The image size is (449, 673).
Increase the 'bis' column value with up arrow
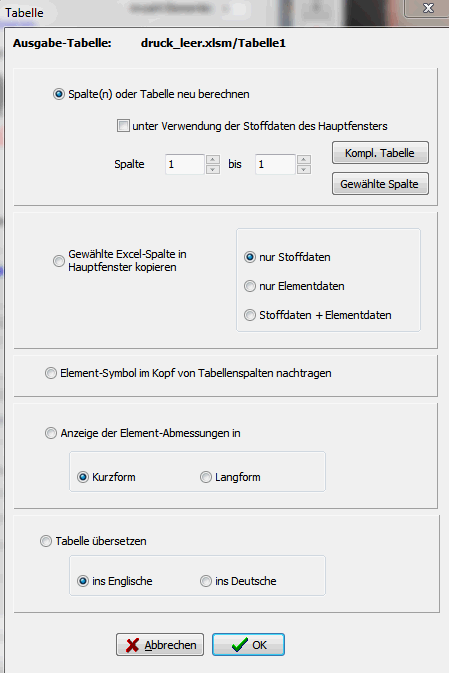[x=303, y=159]
